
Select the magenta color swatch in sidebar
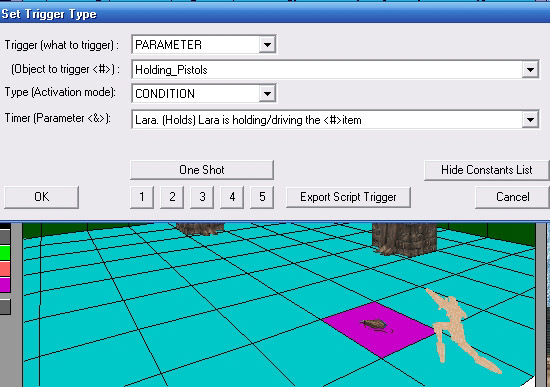coord(5,285)
